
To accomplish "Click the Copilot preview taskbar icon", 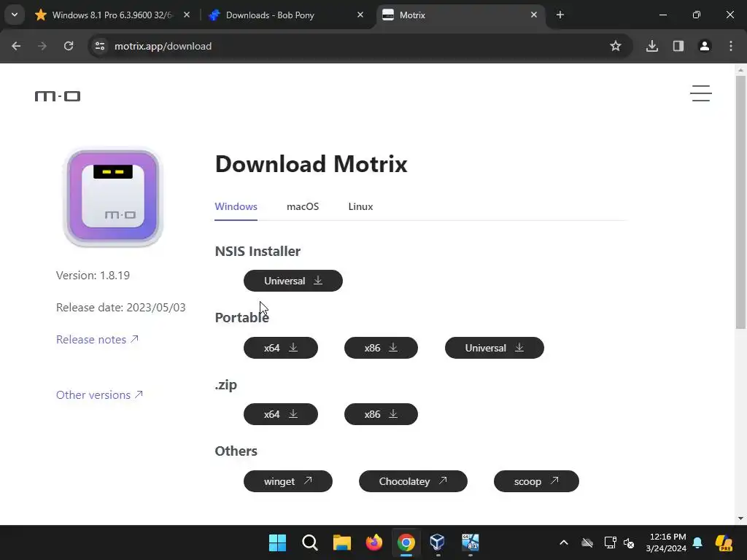I will 724,542.
